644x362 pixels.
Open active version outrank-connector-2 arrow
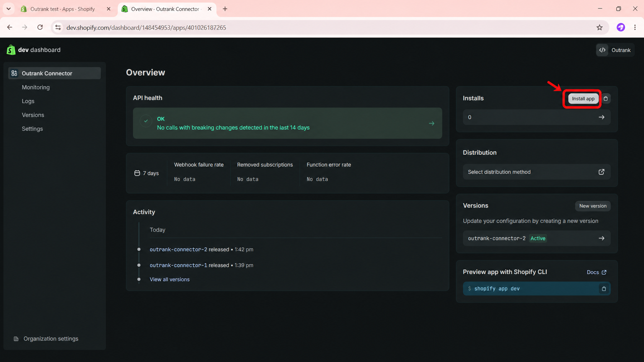pyautogui.click(x=601, y=238)
